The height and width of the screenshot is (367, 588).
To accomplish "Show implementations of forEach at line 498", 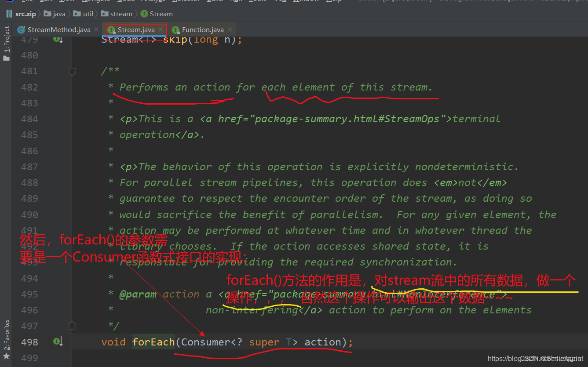I will pos(58,342).
